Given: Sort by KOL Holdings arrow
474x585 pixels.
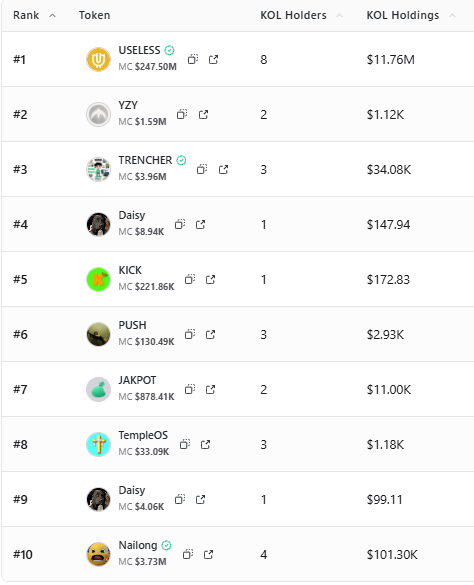Looking at the screenshot, I should pos(452,15).
